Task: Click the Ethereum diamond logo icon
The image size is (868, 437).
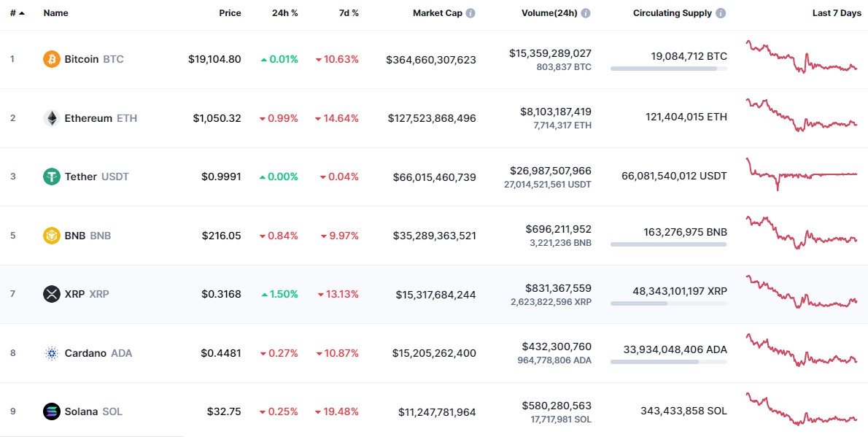Action: coord(52,118)
